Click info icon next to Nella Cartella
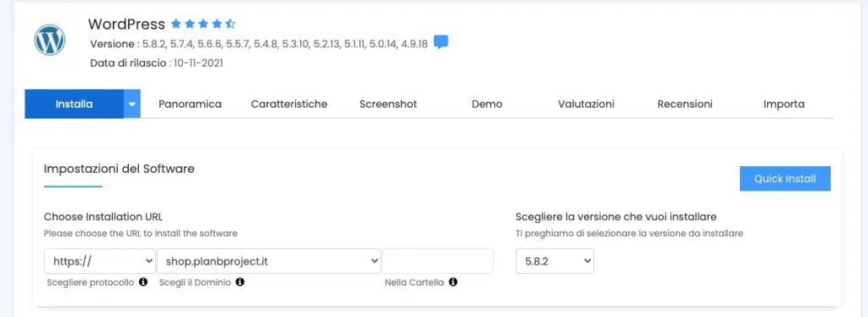Screen dimensions: 868x317 coord(453,282)
